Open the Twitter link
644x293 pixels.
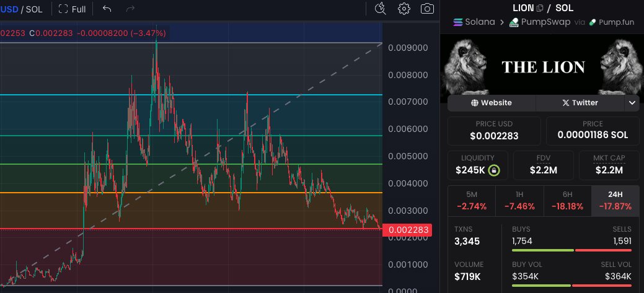coord(580,103)
